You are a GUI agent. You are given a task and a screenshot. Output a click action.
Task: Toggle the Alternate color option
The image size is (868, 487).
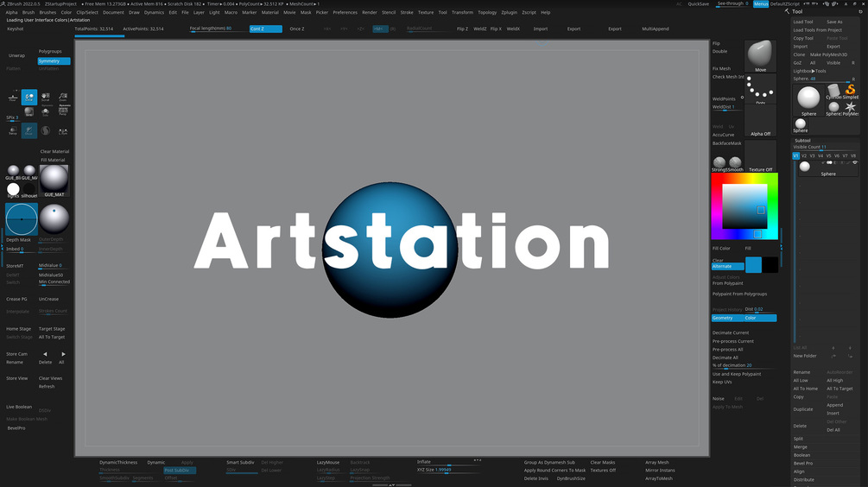[727, 266]
